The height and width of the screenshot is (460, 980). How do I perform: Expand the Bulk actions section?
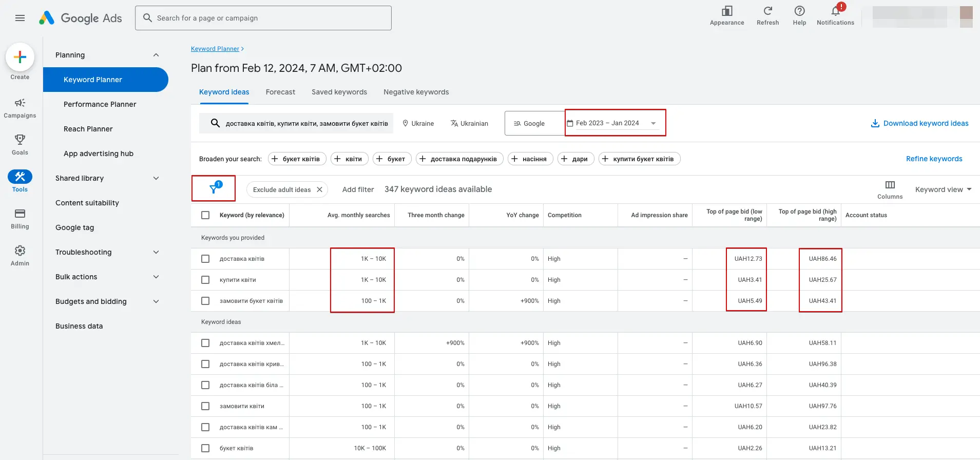click(156, 277)
